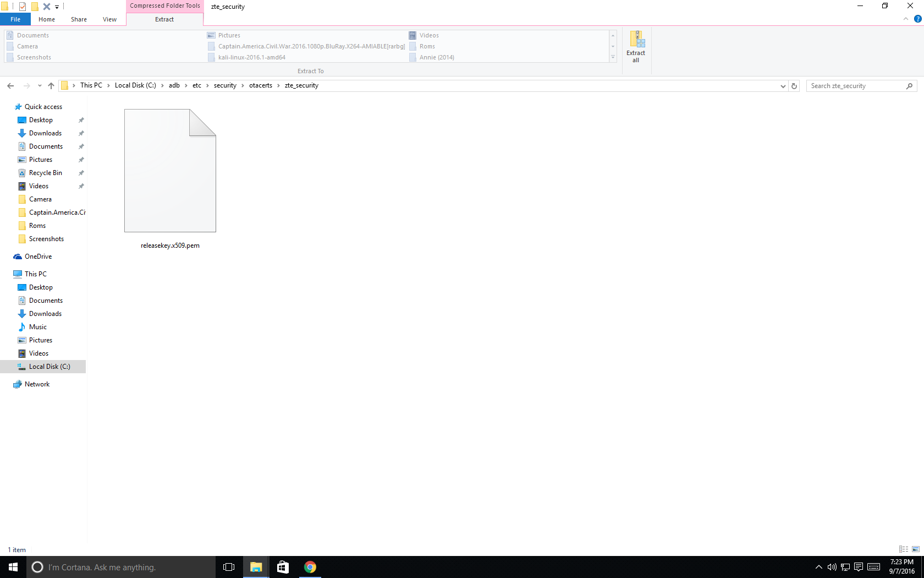Open the Windows Start menu
Image resolution: width=924 pixels, height=578 pixels.
point(13,567)
